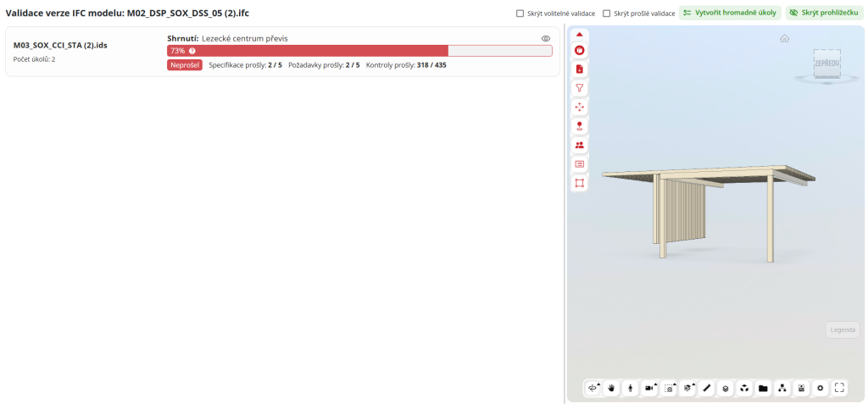Open the red users group icon
The height and width of the screenshot is (409, 868).
click(x=580, y=145)
